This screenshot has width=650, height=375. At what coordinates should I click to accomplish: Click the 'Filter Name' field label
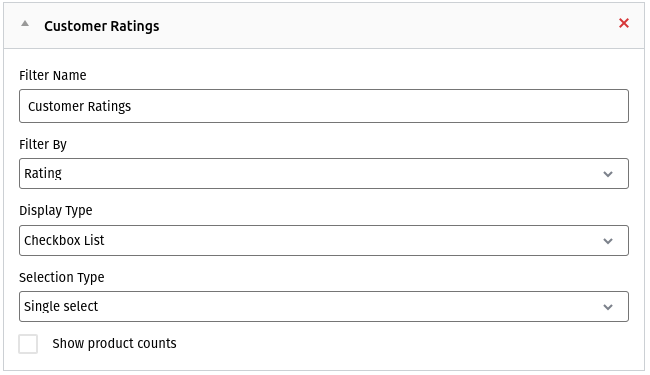[53, 75]
